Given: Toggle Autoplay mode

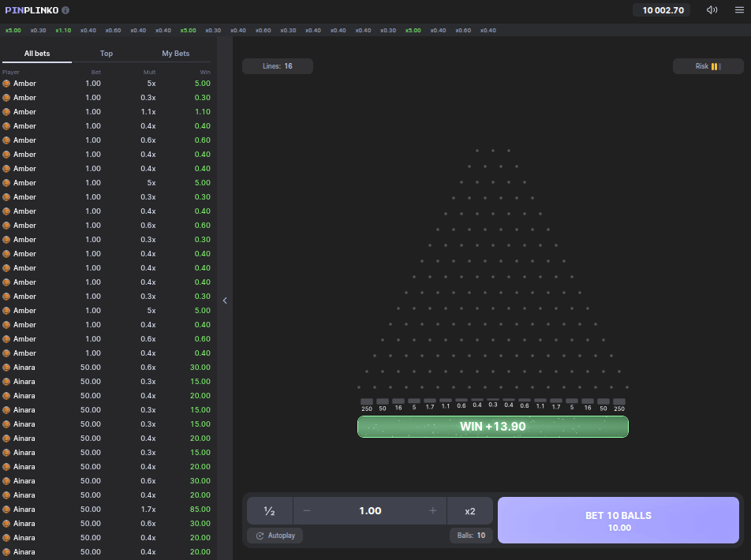Looking at the screenshot, I should point(275,536).
